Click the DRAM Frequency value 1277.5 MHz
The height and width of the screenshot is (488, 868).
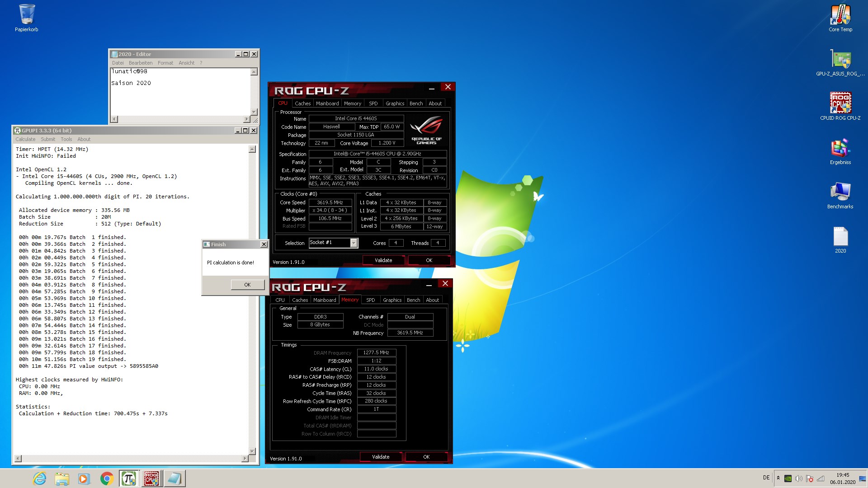coord(376,352)
